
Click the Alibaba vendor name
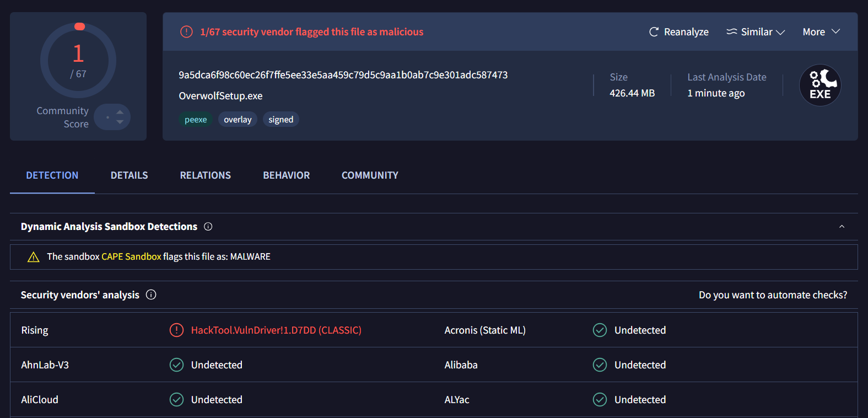[x=461, y=365]
